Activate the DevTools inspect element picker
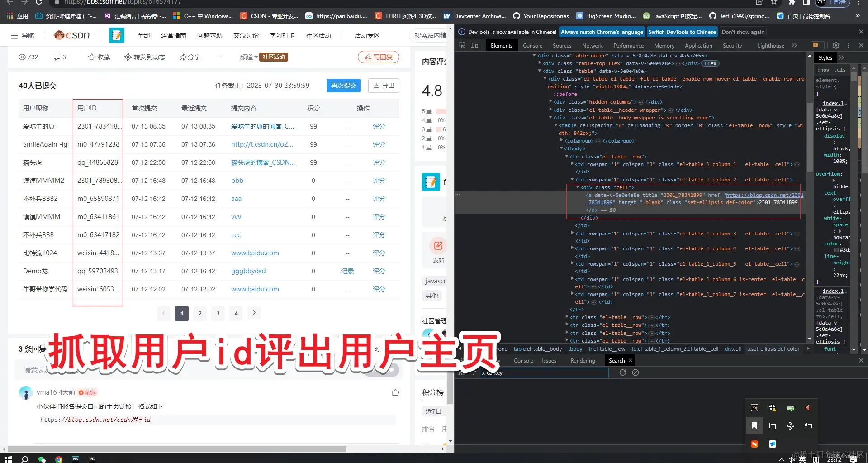The width and height of the screenshot is (868, 463). 462,45
